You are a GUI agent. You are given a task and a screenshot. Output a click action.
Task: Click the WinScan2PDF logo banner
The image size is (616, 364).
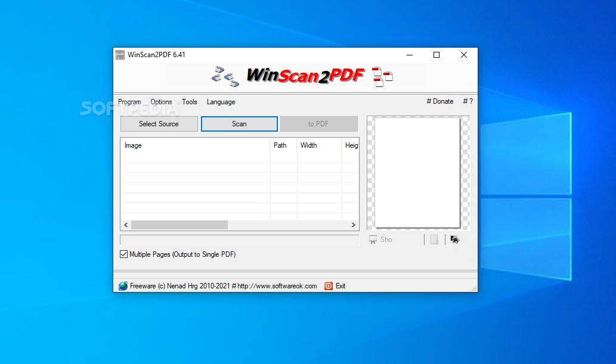click(x=305, y=76)
